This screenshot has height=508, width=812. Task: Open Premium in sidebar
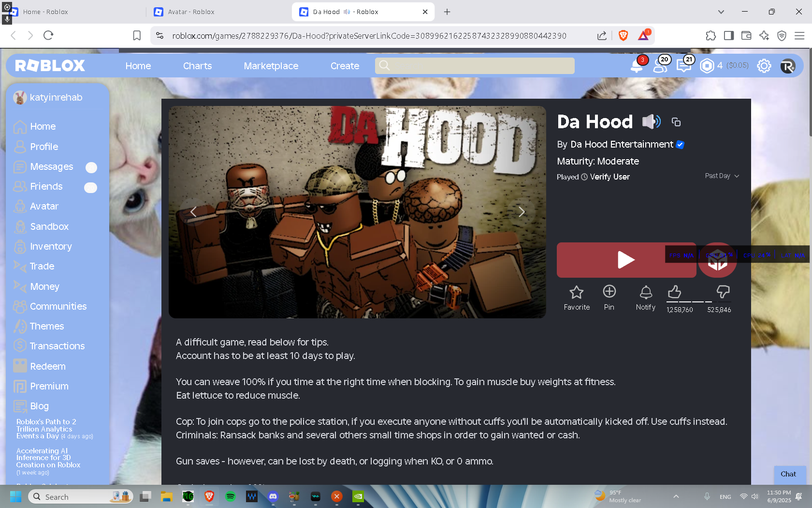click(41, 386)
